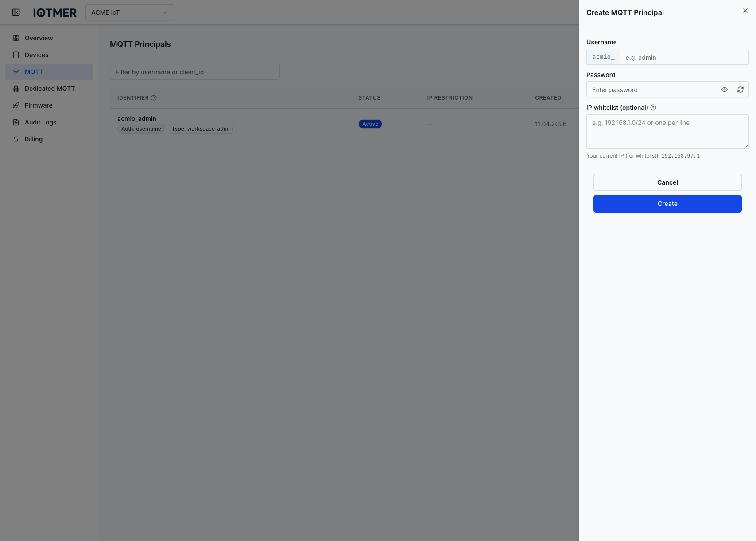Click the Dedicated MQTT sidebar icon

[16, 89]
